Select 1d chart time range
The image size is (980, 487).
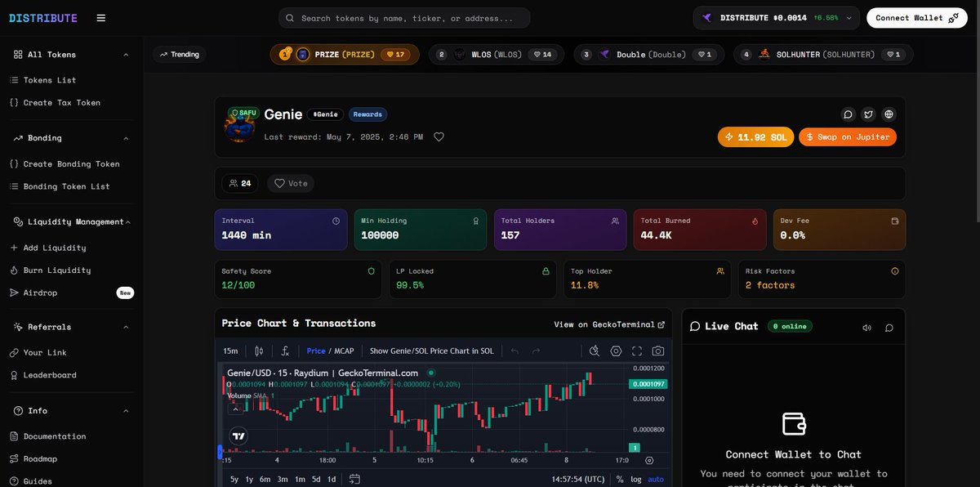[x=332, y=479]
